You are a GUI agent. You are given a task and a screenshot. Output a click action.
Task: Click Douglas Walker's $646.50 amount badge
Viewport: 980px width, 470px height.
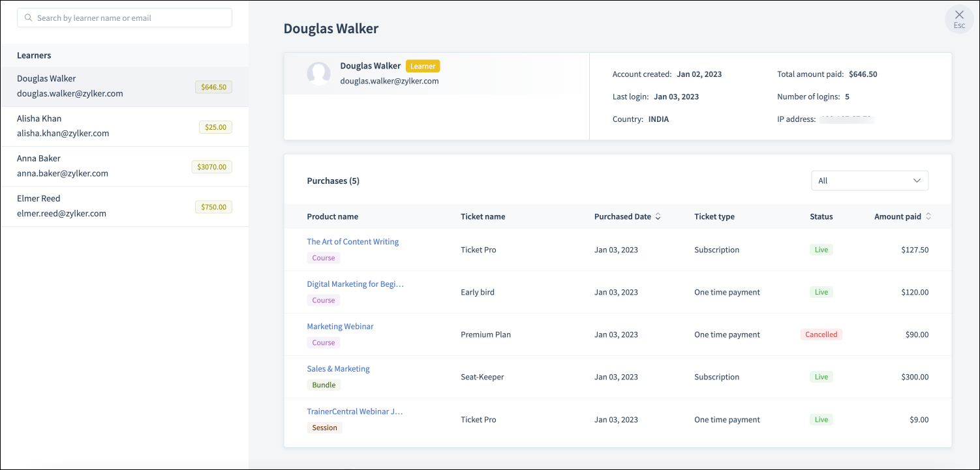click(x=213, y=87)
